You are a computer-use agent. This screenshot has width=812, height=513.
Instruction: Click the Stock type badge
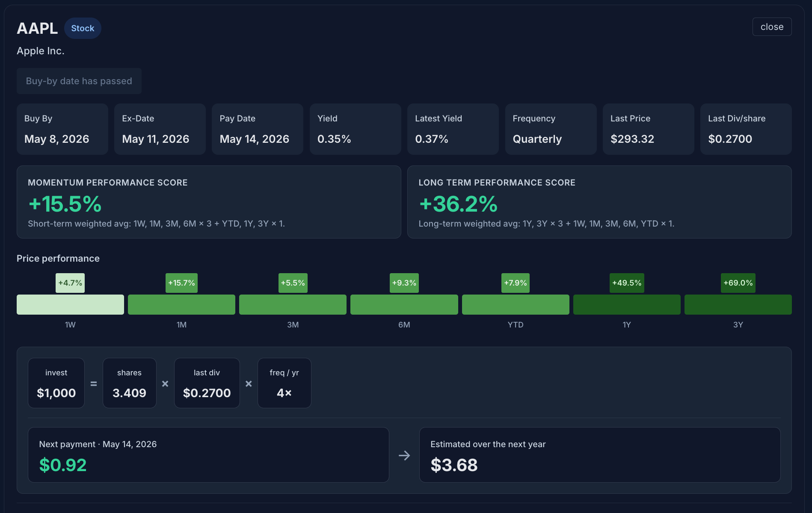pos(83,28)
